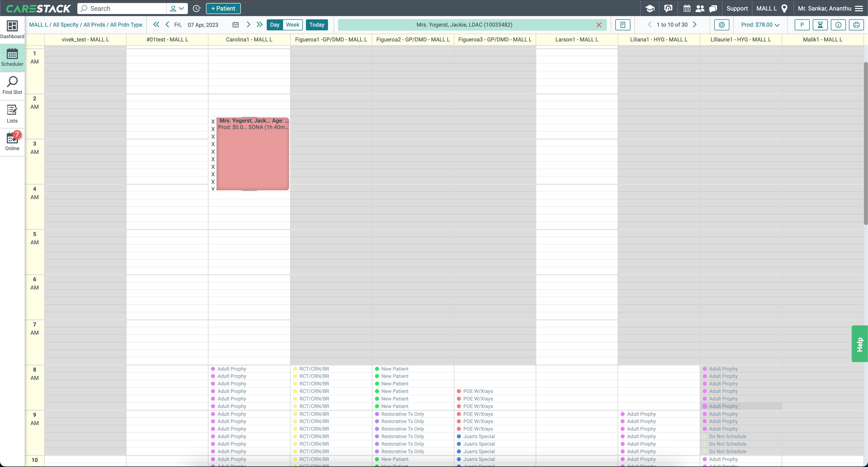The height and width of the screenshot is (467, 868).
Task: Click the Larson1 - MALL L column header
Action: coord(577,39)
